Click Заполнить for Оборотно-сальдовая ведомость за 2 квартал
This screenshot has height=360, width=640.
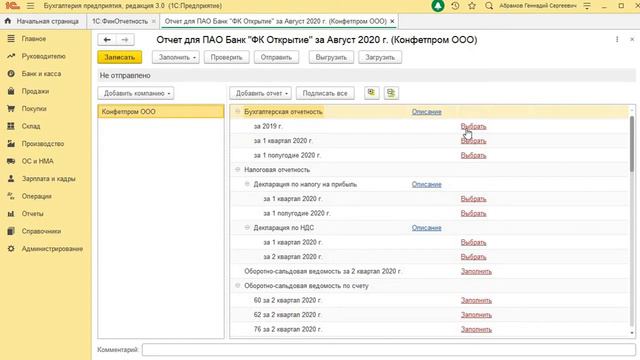[476, 271]
